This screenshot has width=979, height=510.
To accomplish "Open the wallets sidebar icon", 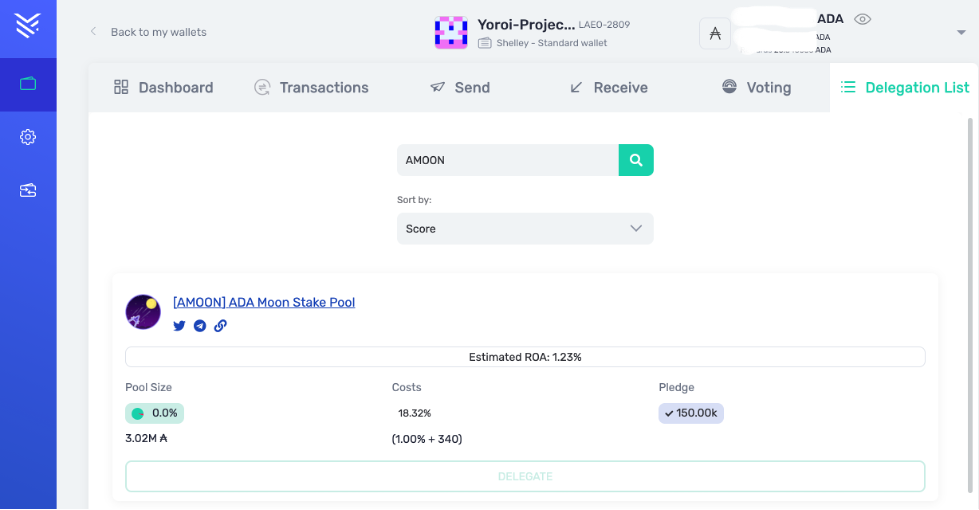I will (x=28, y=84).
